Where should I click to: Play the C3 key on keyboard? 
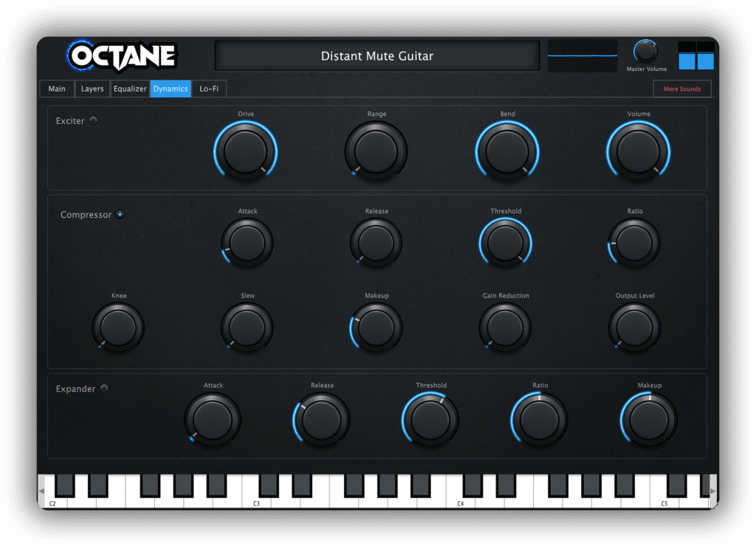click(x=255, y=501)
